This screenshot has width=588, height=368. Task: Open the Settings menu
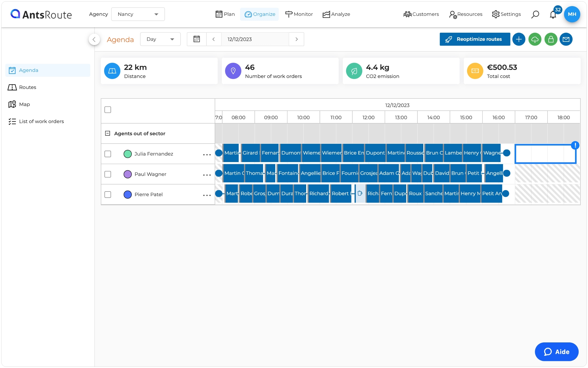pyautogui.click(x=506, y=14)
